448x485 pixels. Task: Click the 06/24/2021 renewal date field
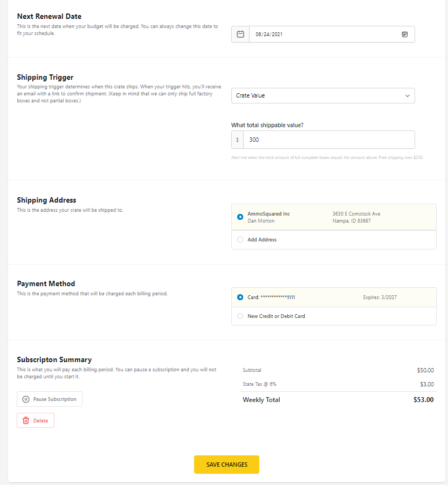(x=332, y=34)
